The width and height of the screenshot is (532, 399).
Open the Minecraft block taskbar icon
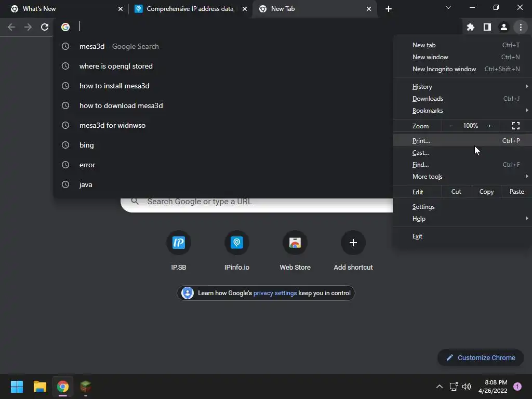86,387
